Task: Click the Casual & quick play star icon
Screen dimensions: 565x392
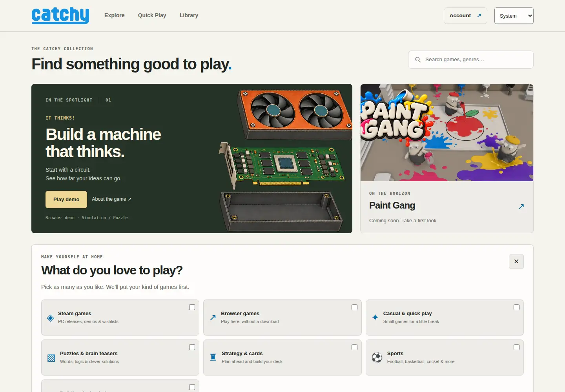Action: pyautogui.click(x=375, y=317)
